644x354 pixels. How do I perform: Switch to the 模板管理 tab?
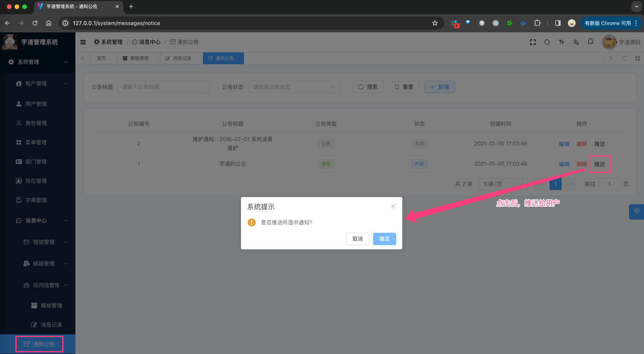[138, 58]
